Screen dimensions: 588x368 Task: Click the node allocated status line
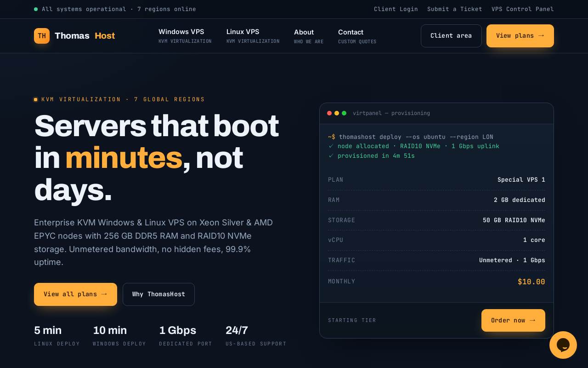[413, 146]
